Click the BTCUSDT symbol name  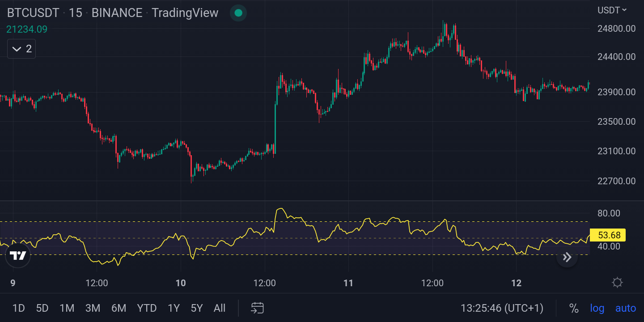coord(33,13)
